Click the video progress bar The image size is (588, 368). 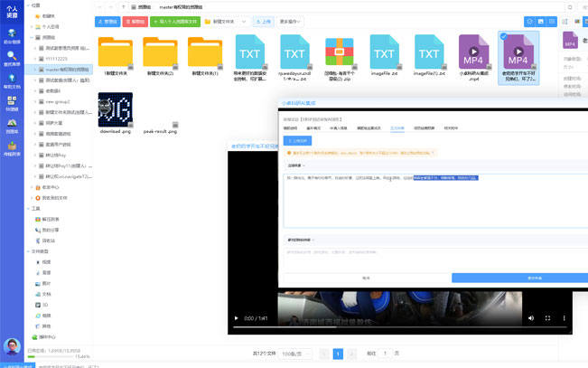397,328
